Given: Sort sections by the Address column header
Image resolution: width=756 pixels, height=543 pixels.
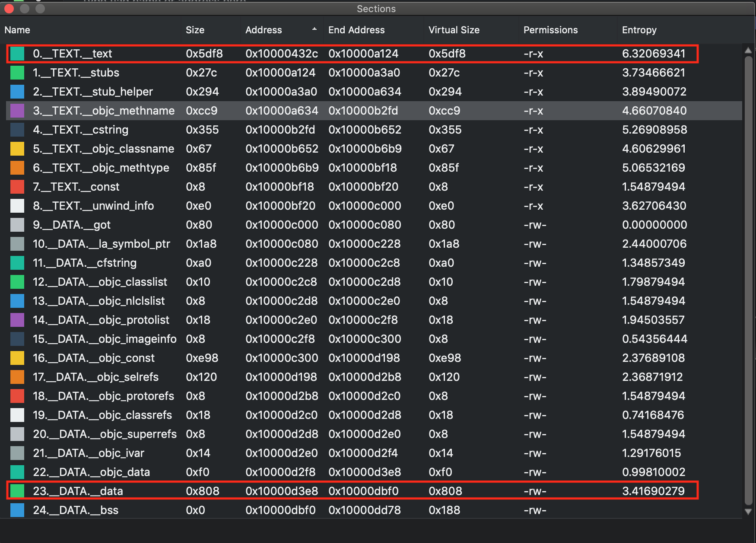Looking at the screenshot, I should (x=264, y=30).
